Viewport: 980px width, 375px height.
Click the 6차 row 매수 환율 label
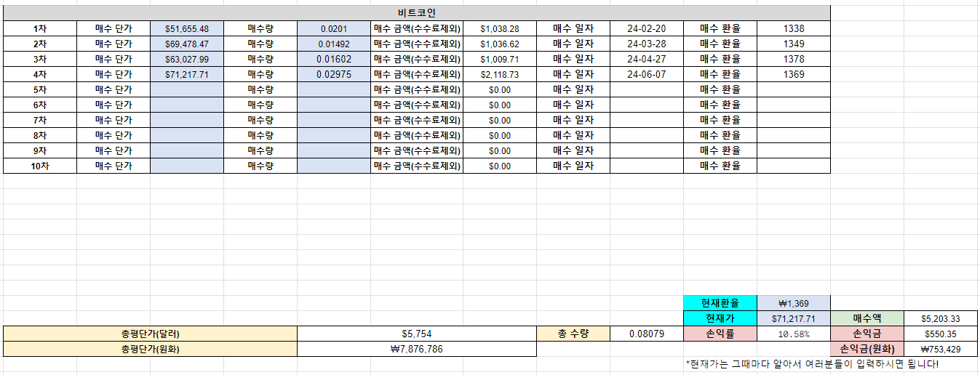click(x=720, y=105)
